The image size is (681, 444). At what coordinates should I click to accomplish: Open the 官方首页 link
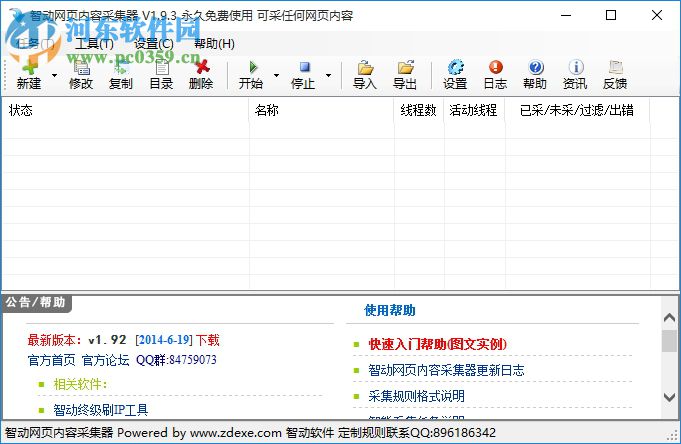coord(52,360)
